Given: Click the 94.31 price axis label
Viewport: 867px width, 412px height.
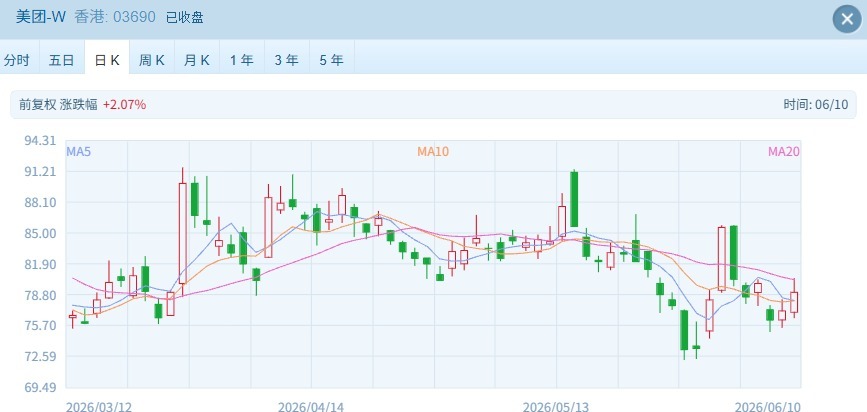Looking at the screenshot, I should coord(40,140).
